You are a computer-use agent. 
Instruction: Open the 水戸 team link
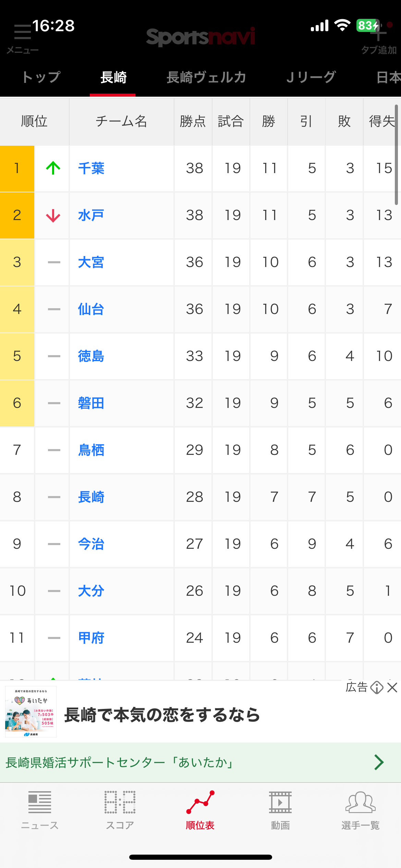pos(91,215)
